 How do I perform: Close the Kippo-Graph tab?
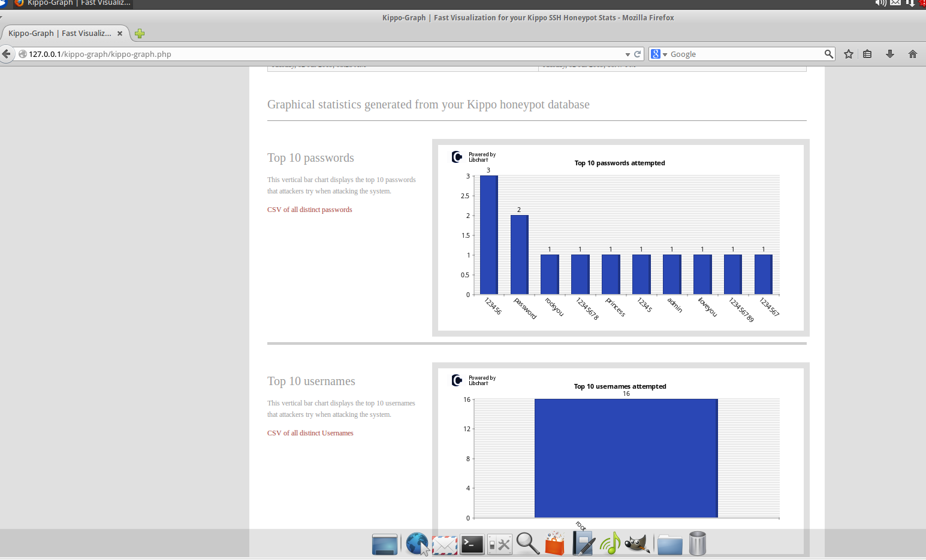120,34
